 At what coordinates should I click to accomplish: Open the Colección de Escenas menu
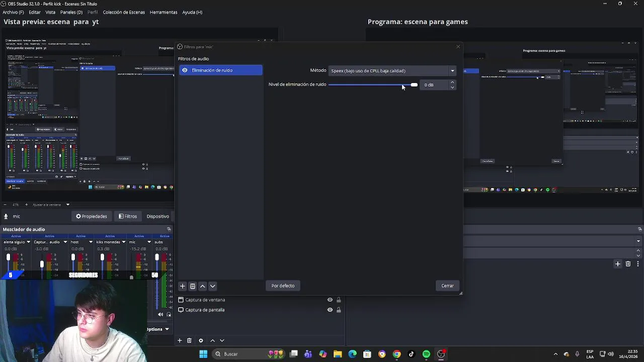pos(124,12)
